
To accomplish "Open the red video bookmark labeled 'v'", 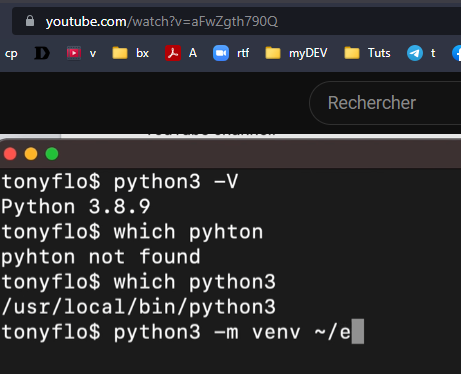I will point(82,53).
